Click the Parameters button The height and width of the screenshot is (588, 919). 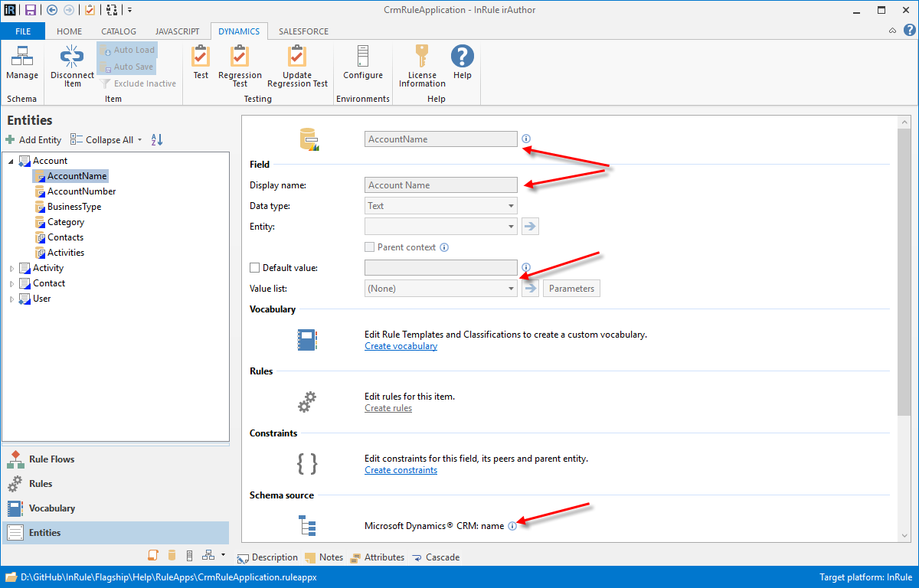click(x=571, y=289)
